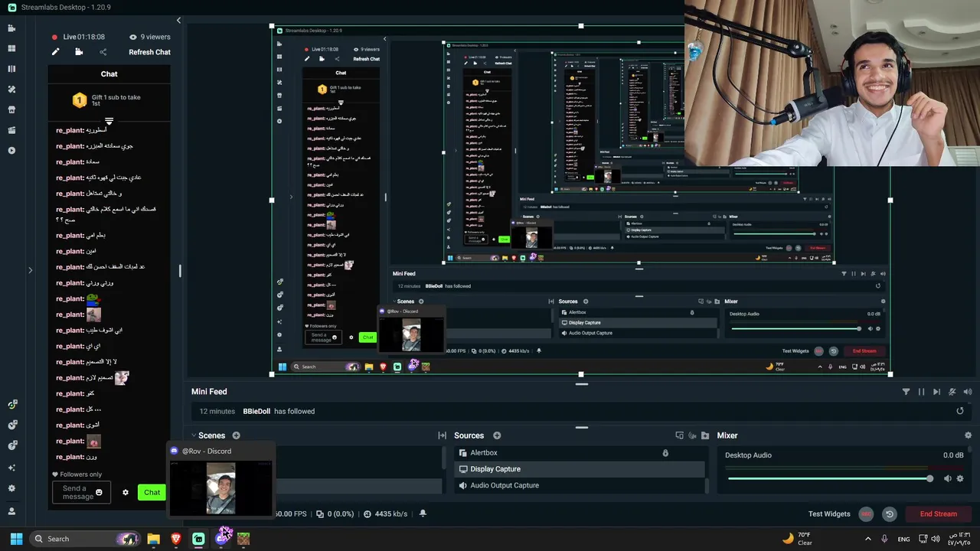Show hidden system tray icons chevron
The height and width of the screenshot is (551, 980).
point(867,539)
